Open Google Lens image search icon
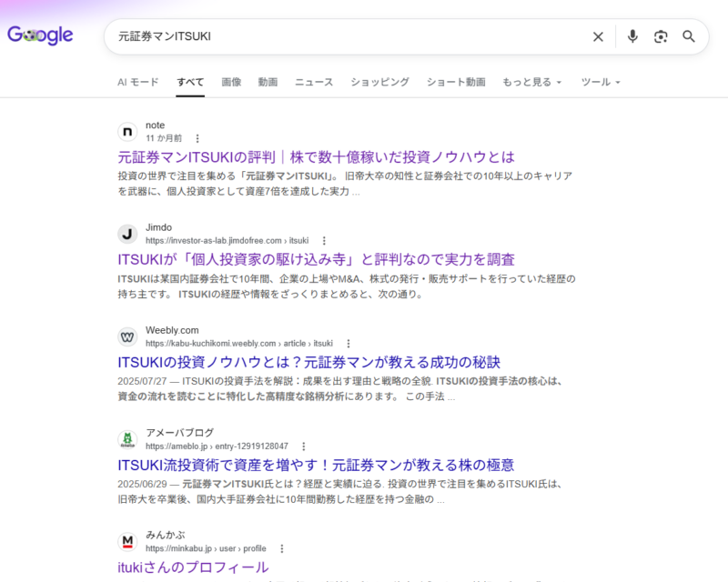 (x=661, y=36)
